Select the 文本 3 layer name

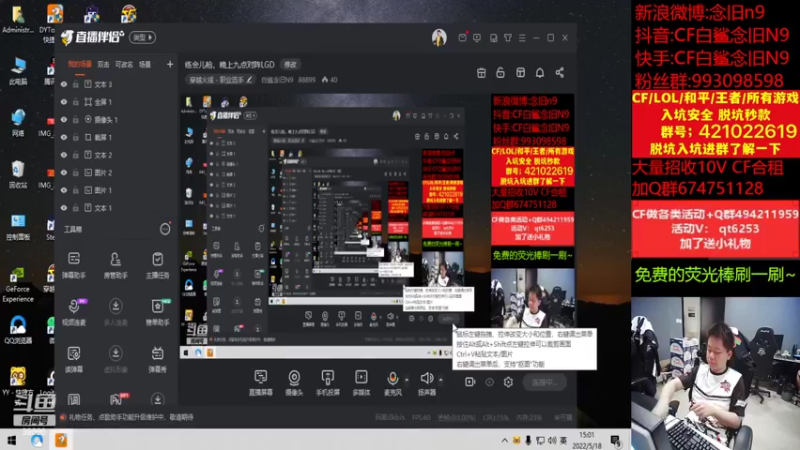coord(103,84)
